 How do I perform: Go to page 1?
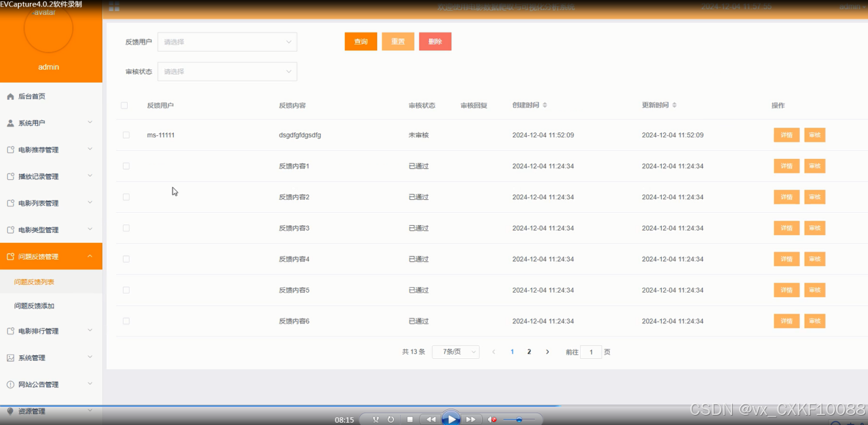[512, 352]
